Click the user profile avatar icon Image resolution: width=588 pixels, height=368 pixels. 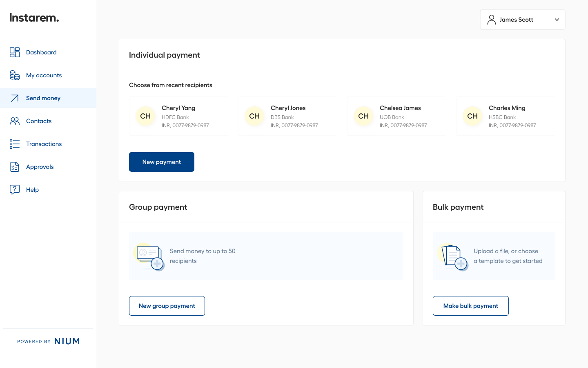(492, 20)
